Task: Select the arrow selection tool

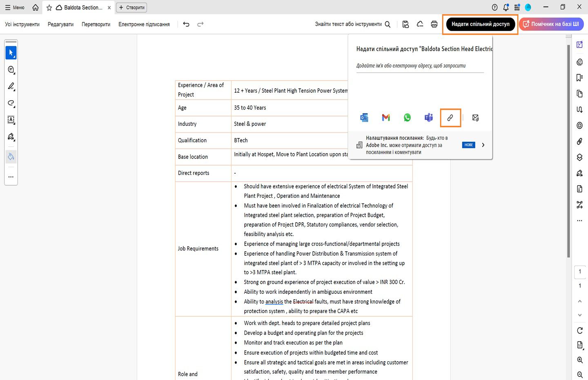Action: pyautogui.click(x=11, y=53)
